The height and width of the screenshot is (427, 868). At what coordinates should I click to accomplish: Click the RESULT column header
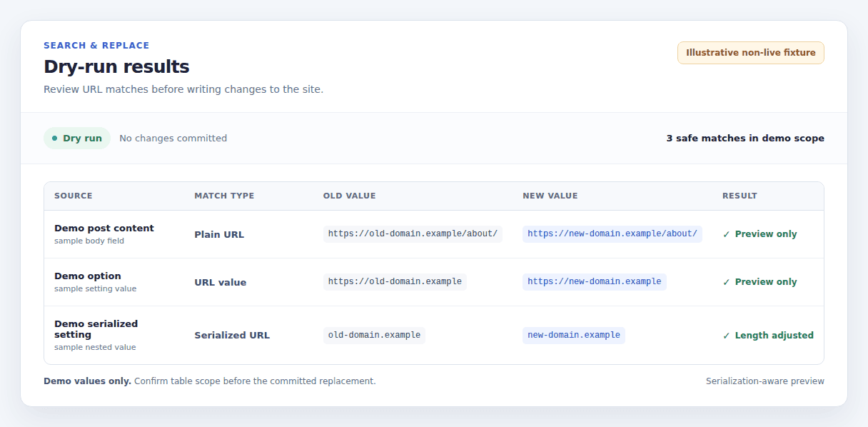pos(740,196)
